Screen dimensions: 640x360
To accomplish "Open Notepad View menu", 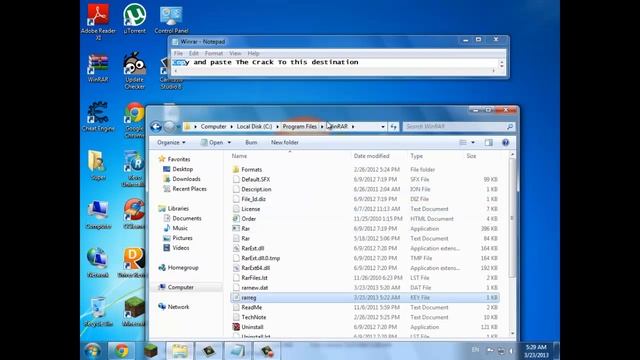I will 235,53.
